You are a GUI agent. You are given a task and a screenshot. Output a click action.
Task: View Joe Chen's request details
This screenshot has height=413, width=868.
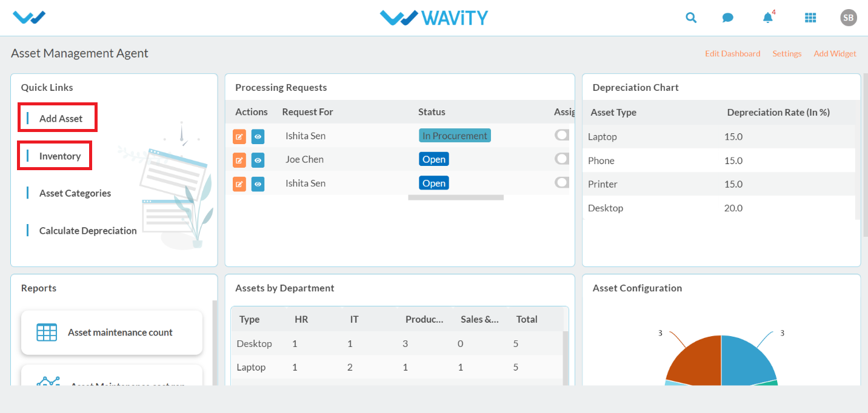click(258, 160)
